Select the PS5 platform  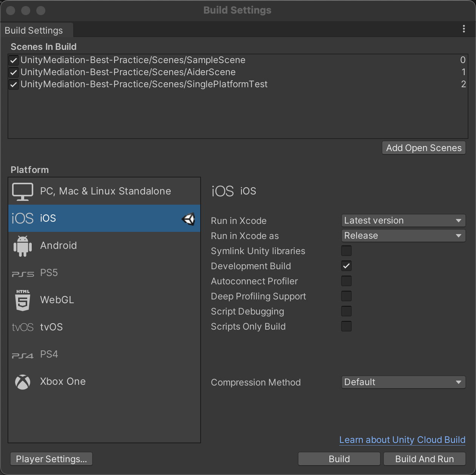tap(104, 273)
